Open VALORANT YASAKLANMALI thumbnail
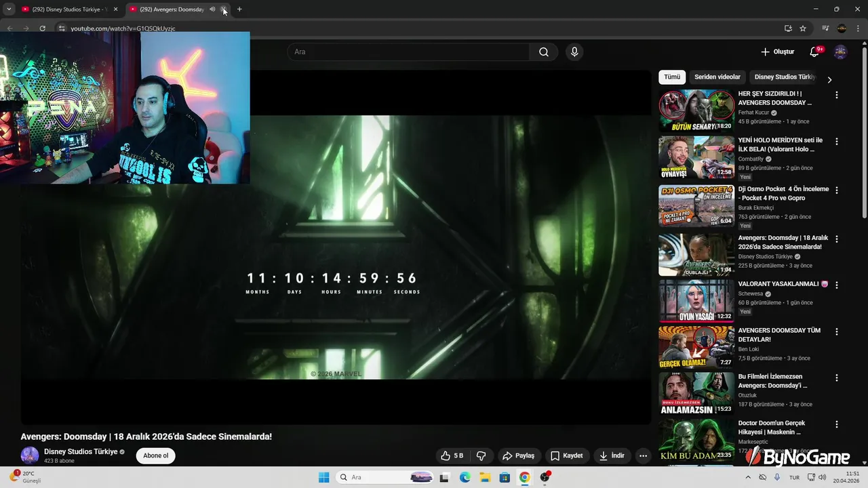Viewport: 868px width, 488px height. coord(696,301)
